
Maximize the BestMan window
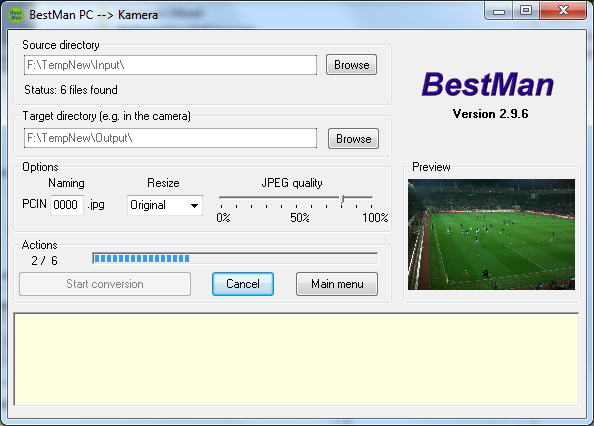(526, 11)
